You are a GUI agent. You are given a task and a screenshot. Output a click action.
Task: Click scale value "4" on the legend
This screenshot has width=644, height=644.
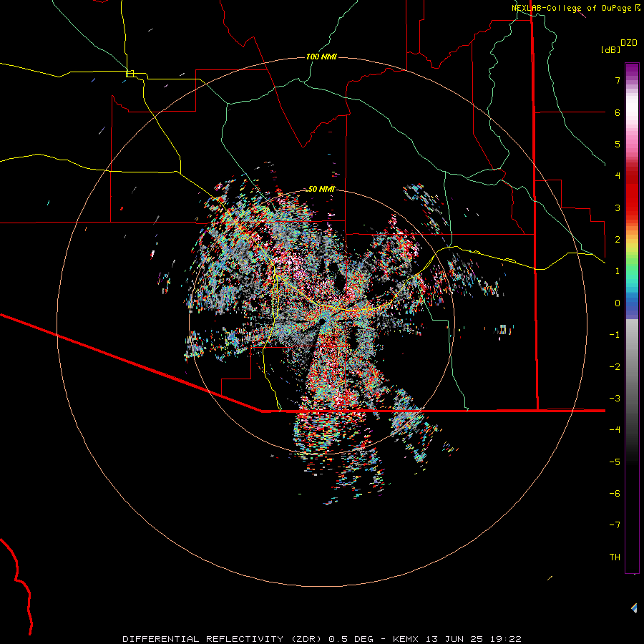tap(618, 176)
